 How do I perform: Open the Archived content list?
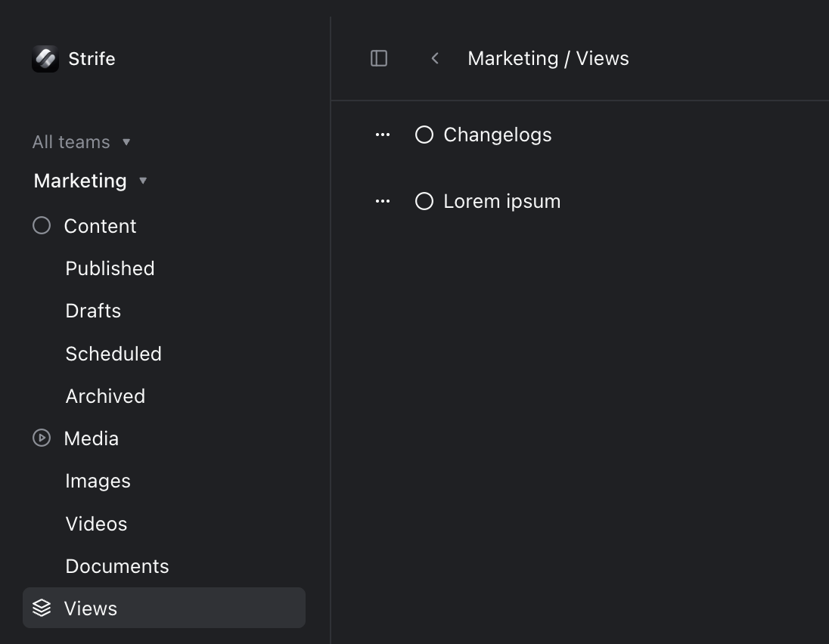[105, 396]
